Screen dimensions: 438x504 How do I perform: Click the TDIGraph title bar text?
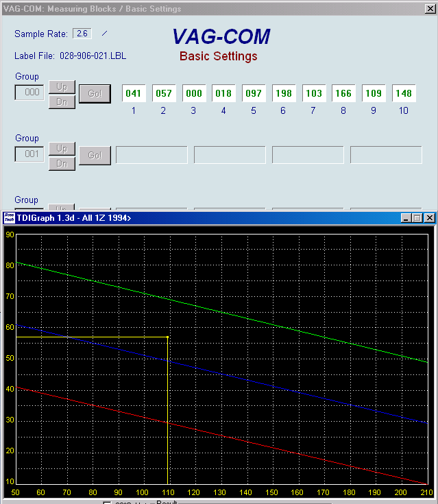pyautogui.click(x=75, y=218)
